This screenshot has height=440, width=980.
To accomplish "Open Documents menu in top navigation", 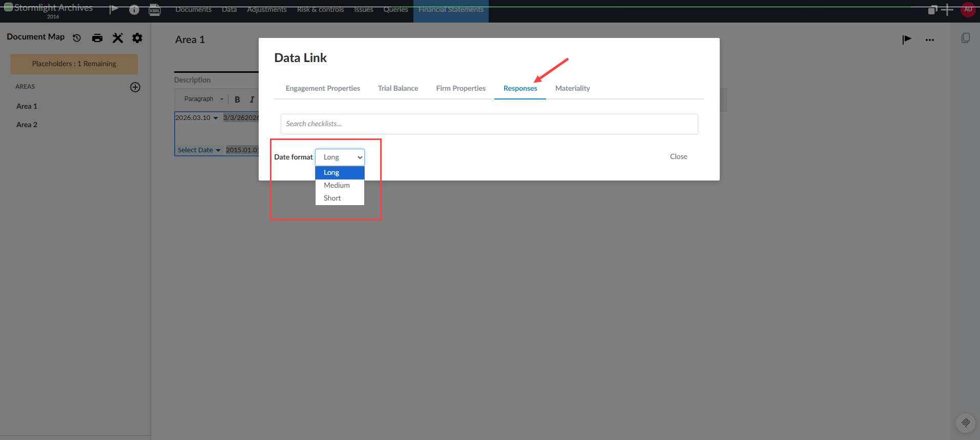I will pos(193,10).
